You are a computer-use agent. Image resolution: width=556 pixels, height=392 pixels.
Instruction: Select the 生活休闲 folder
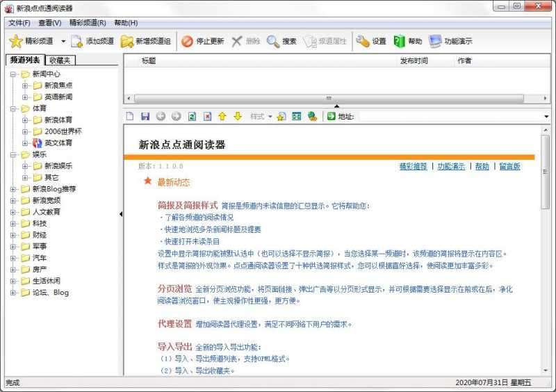(41, 281)
